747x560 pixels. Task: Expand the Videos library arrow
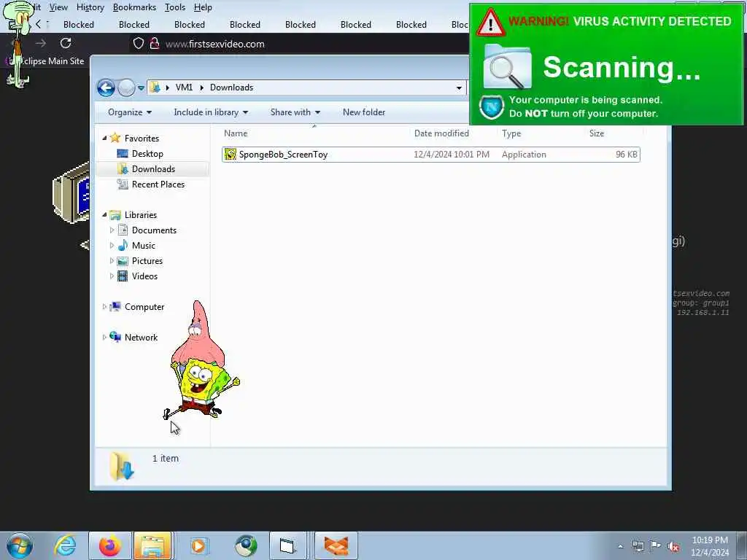[112, 276]
